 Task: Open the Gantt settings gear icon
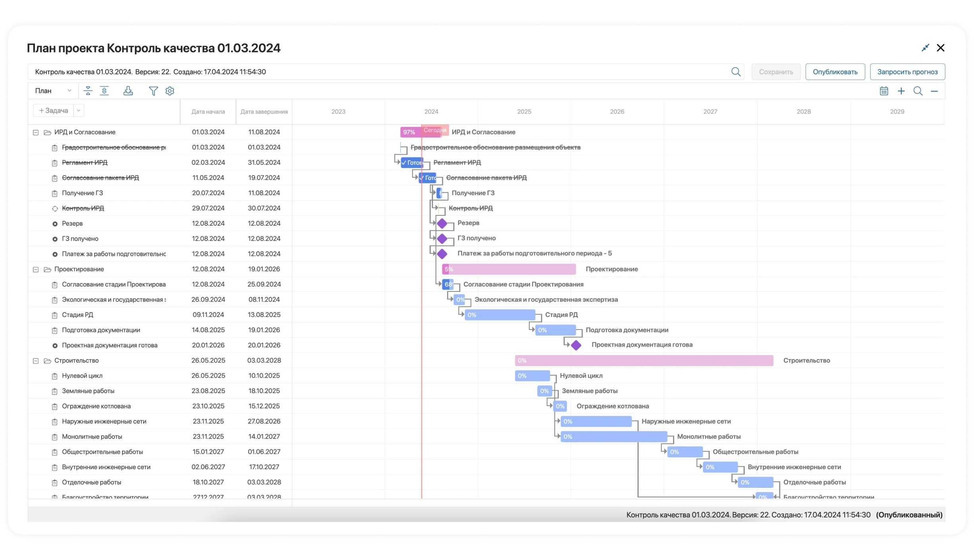[x=170, y=91]
